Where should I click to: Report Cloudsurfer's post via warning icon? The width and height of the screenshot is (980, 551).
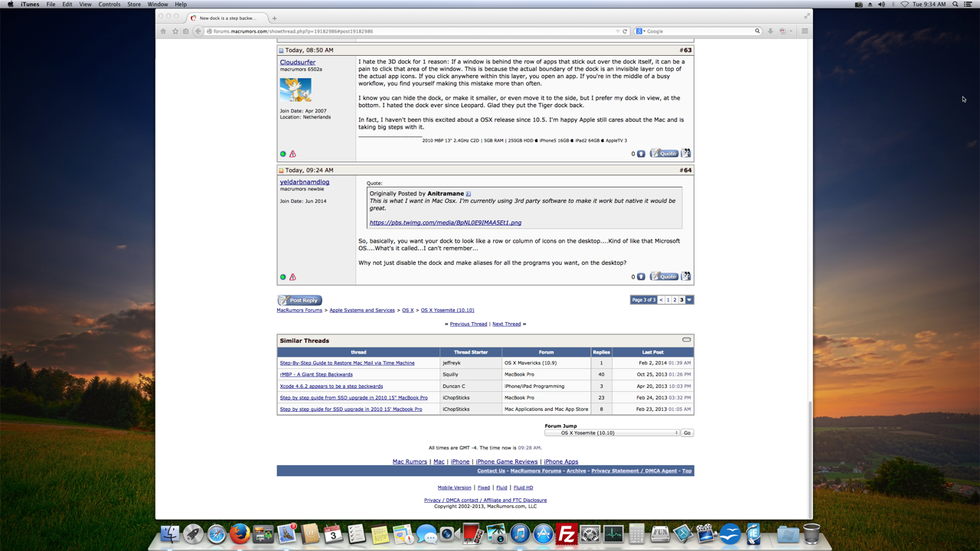[x=292, y=154]
